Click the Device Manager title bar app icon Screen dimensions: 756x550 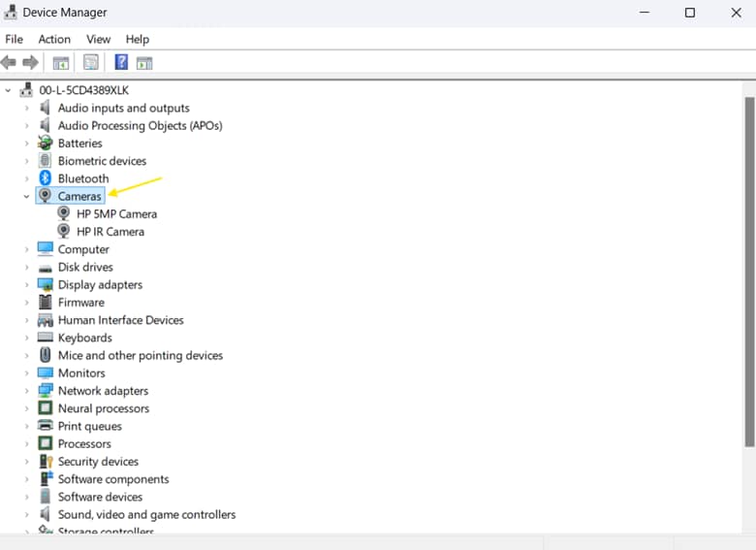coord(11,12)
